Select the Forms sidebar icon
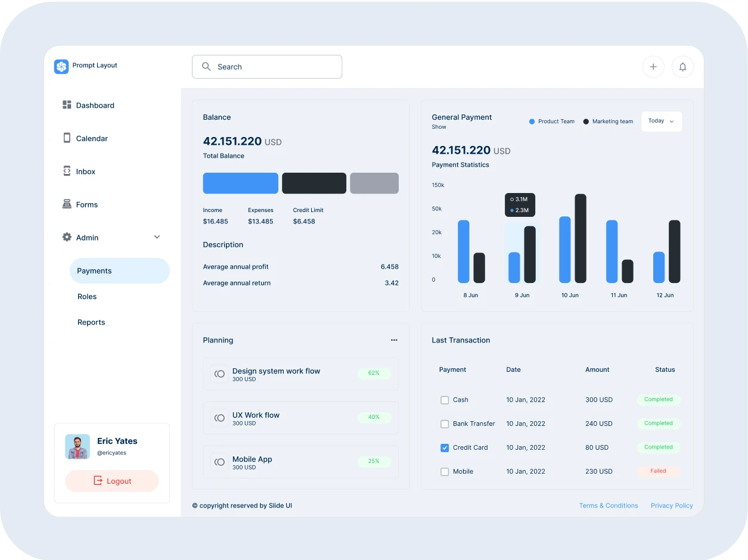The height and width of the screenshot is (560, 748). pos(67,204)
